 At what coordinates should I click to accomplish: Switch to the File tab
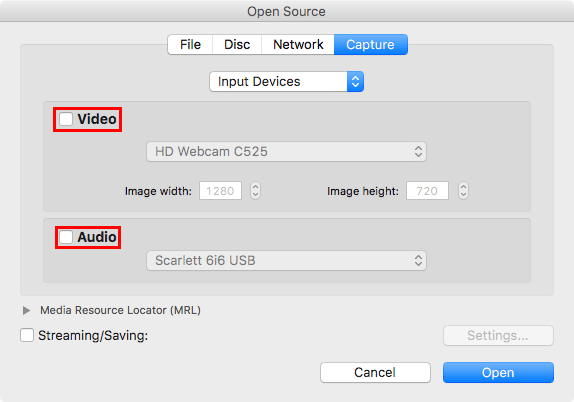point(190,45)
